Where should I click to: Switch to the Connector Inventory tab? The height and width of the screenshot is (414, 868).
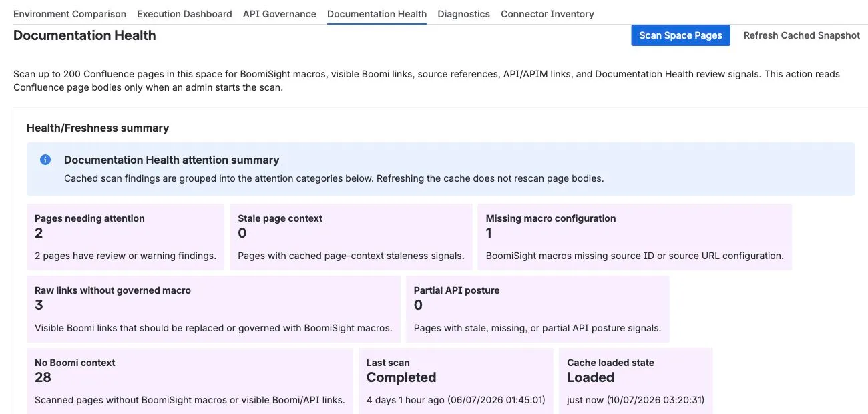[x=548, y=13]
